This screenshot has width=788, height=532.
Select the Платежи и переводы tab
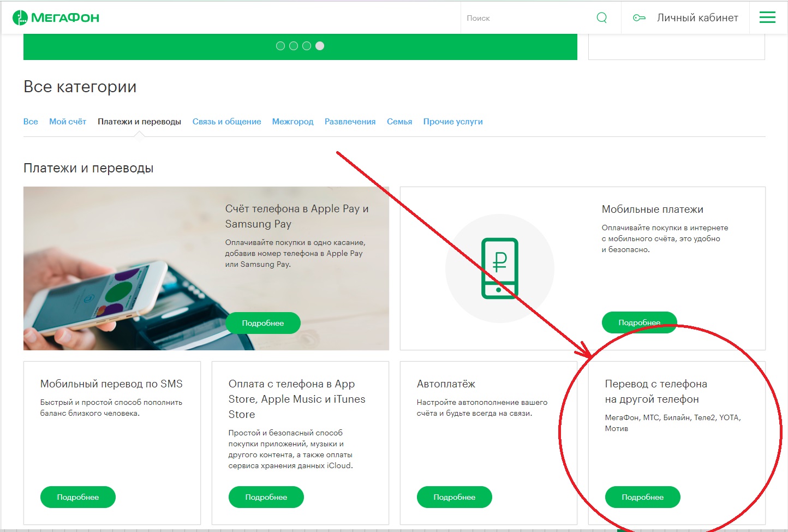pos(139,122)
